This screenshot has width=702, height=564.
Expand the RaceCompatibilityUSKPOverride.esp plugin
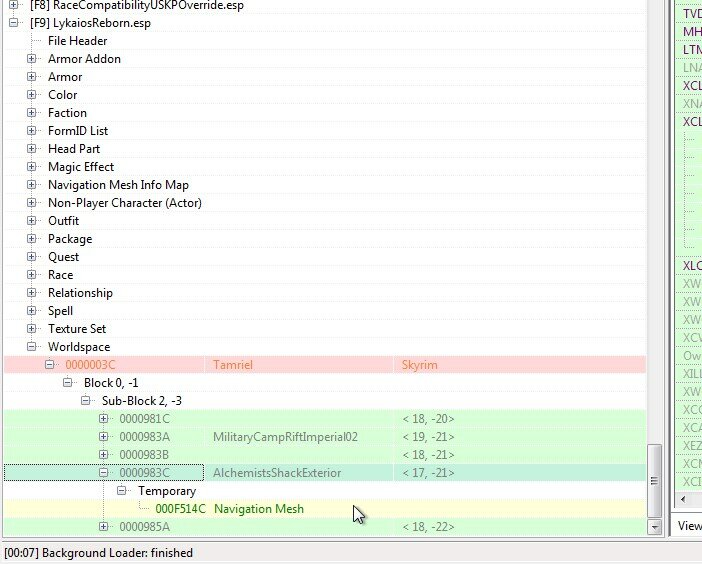[14, 5]
